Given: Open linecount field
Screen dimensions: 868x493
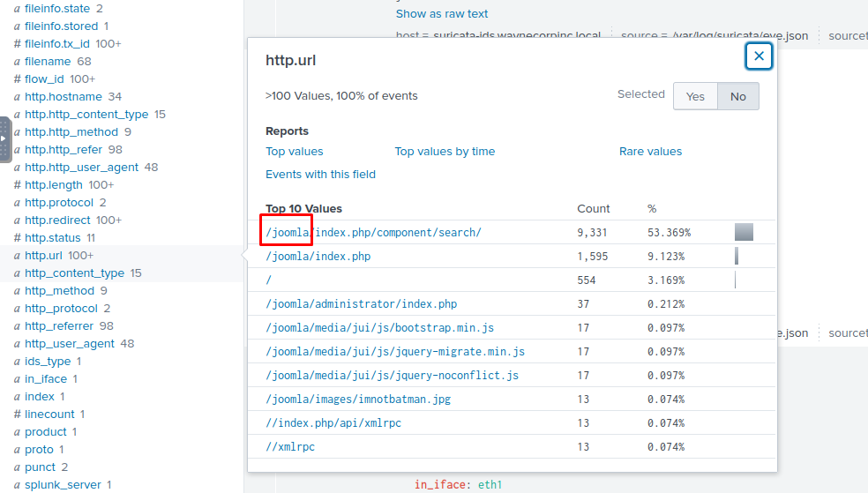Looking at the screenshot, I should tap(49, 415).
